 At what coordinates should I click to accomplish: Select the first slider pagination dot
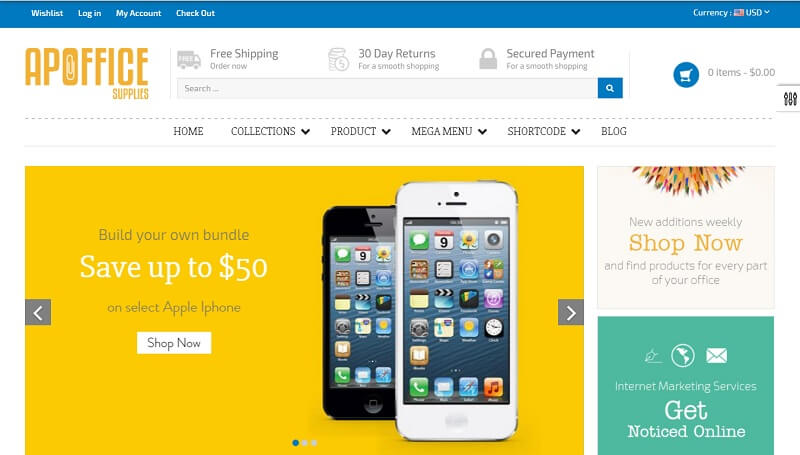[x=295, y=443]
